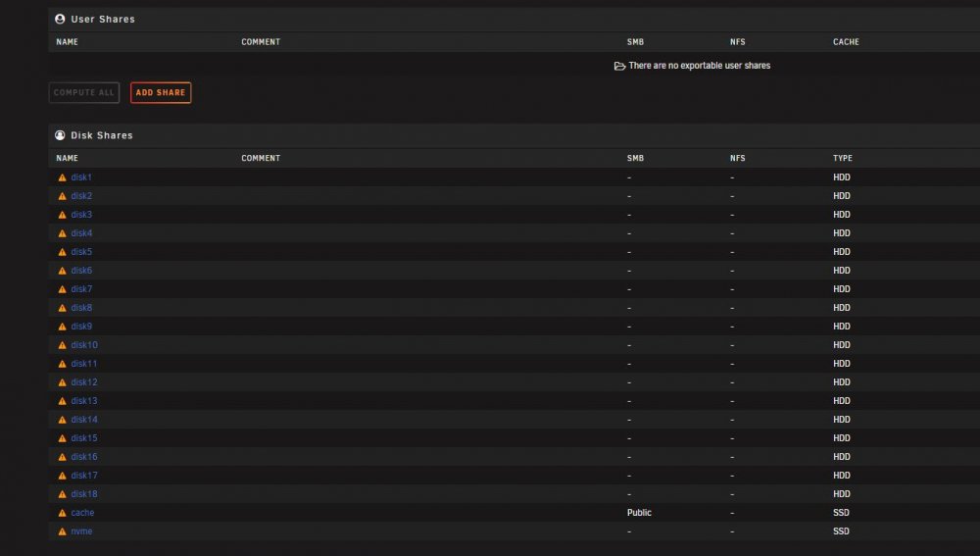
Task: Open the disk11 share link
Action: coord(83,364)
